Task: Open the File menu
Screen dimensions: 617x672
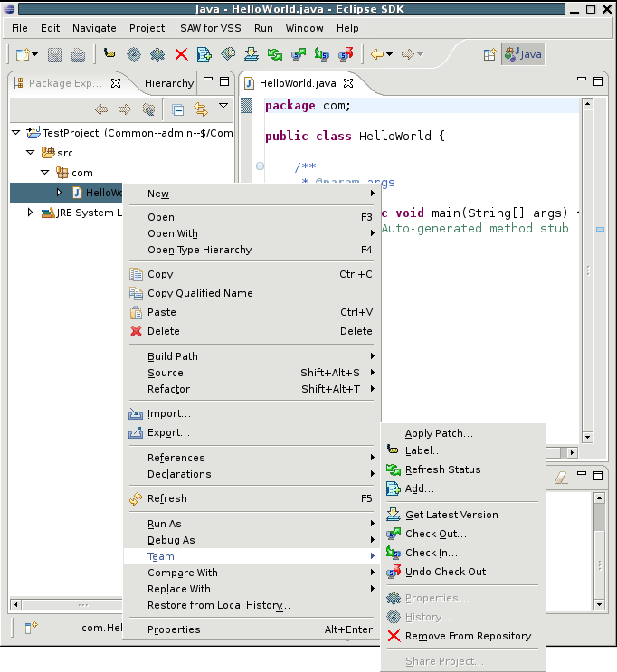Action: click(x=20, y=28)
